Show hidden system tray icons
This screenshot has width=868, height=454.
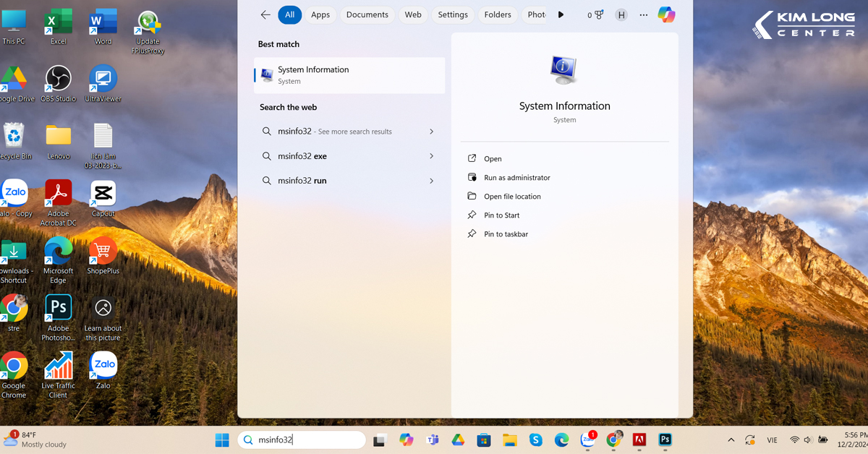pyautogui.click(x=731, y=440)
